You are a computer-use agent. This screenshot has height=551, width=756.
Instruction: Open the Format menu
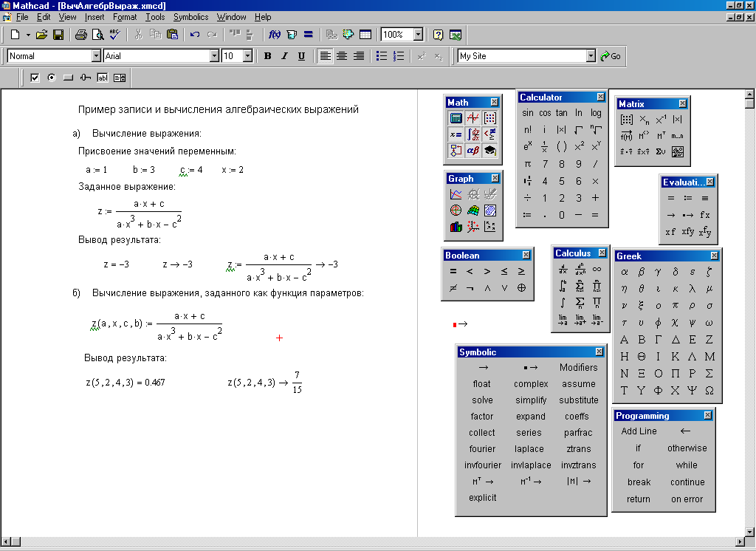[125, 17]
